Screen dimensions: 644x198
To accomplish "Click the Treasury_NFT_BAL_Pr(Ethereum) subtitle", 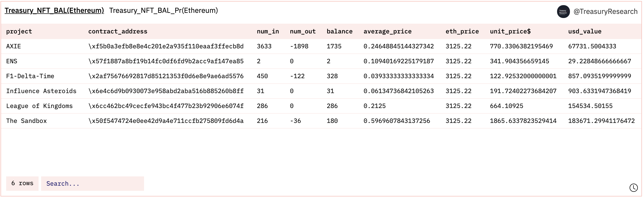I will point(164,11).
